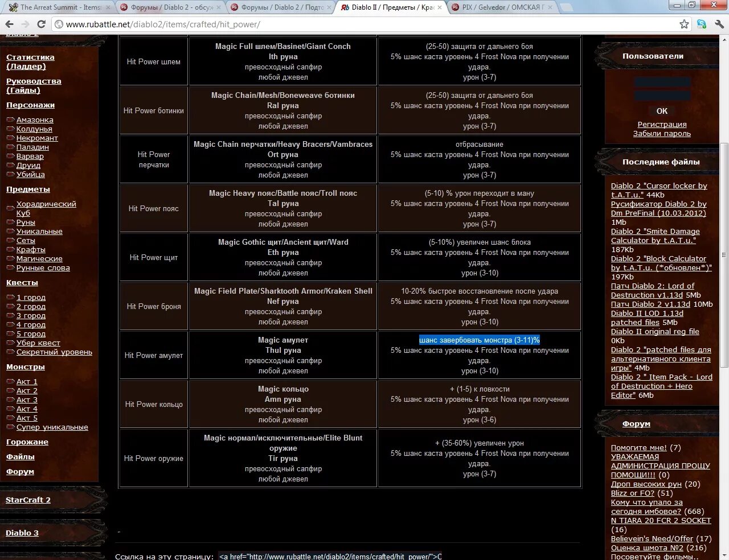The image size is (729, 560).
Task: Open a new tab with the plus button
Action: tap(567, 7)
